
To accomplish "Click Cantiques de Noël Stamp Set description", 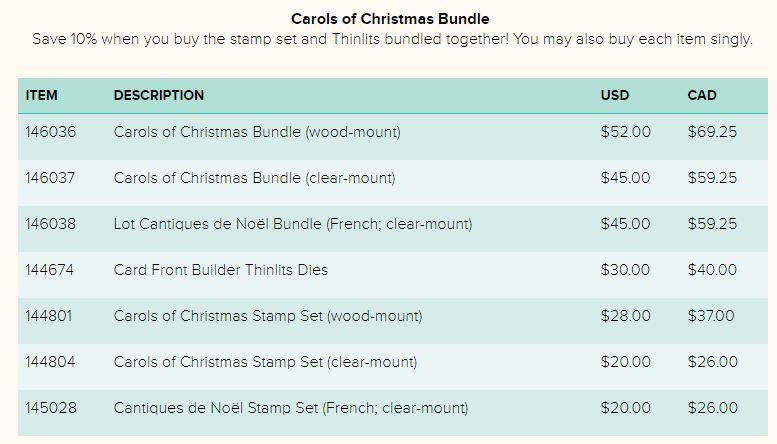I will coord(291,408).
